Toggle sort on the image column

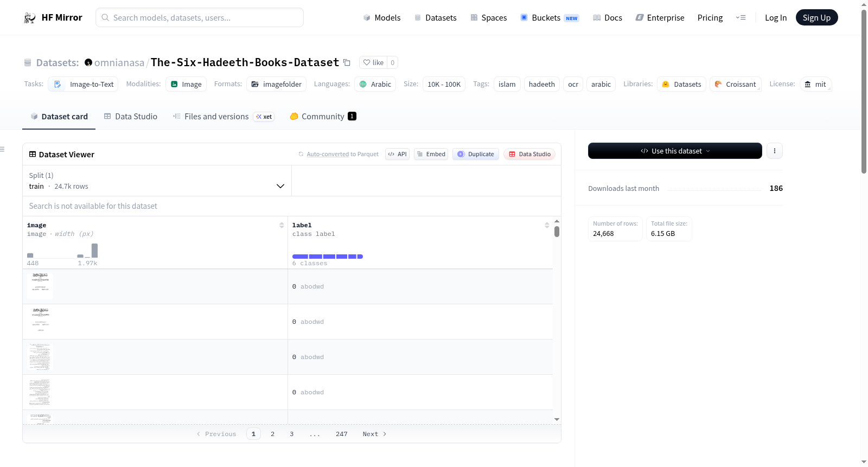282,225
